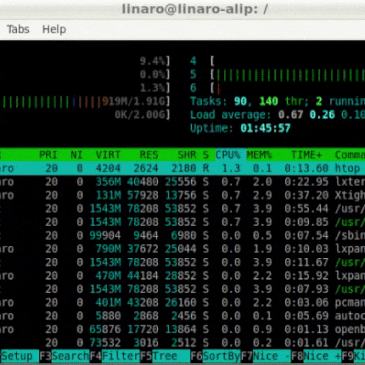Select process row with time 0:01.61

pos(182,343)
